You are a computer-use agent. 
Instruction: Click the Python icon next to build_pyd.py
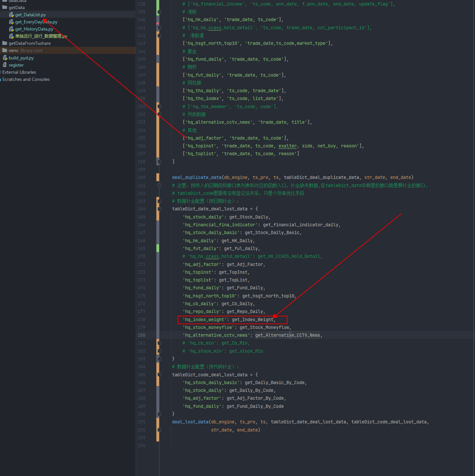click(5, 58)
